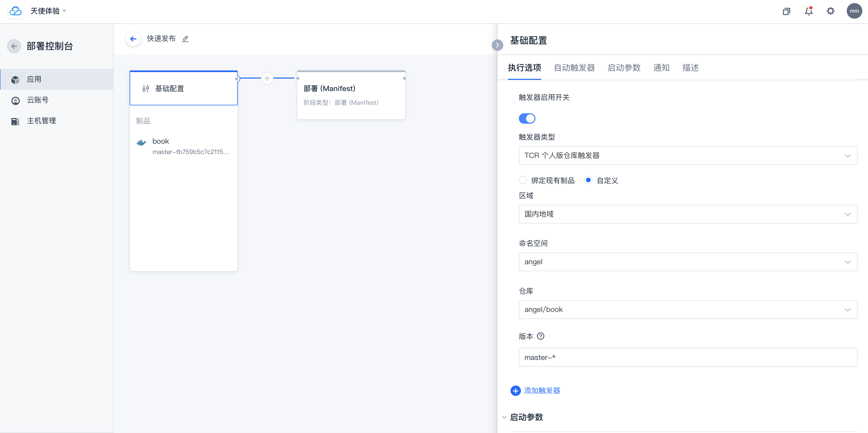Click the master-fb759b5c7c2115 version text

[x=191, y=152]
